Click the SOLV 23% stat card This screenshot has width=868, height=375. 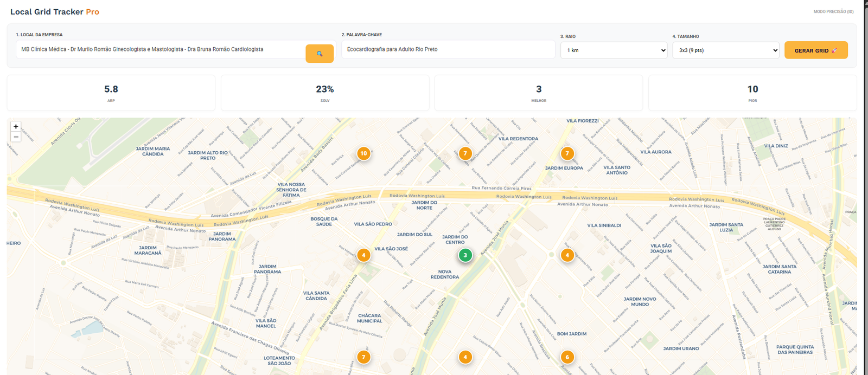[325, 93]
